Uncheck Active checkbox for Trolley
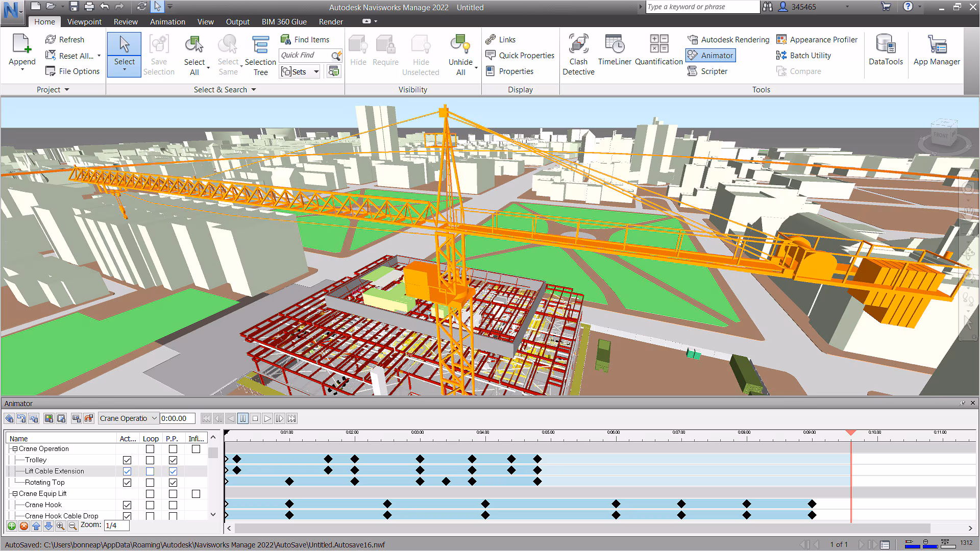 [x=127, y=460]
